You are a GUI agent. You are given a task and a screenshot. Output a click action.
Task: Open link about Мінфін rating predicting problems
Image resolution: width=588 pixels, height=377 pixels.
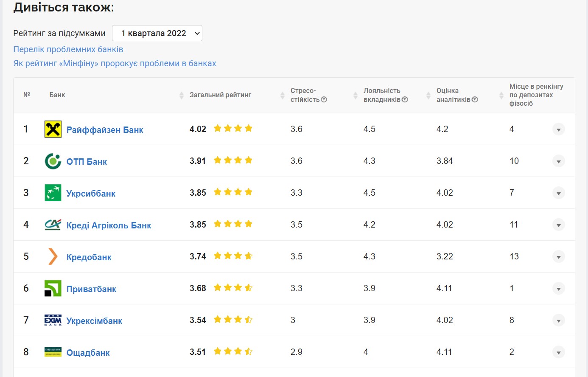(115, 63)
